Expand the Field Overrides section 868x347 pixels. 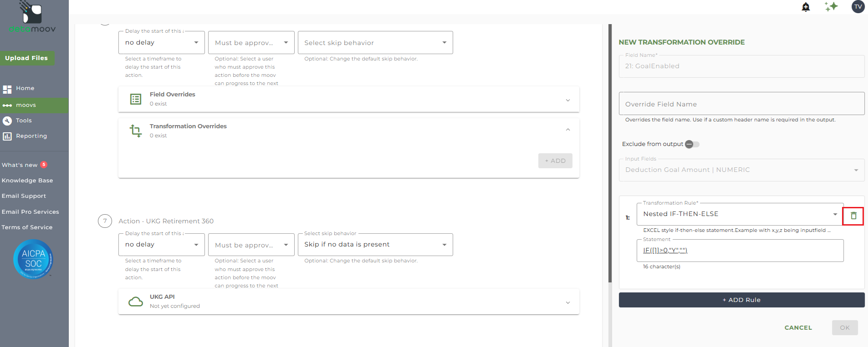(567, 100)
